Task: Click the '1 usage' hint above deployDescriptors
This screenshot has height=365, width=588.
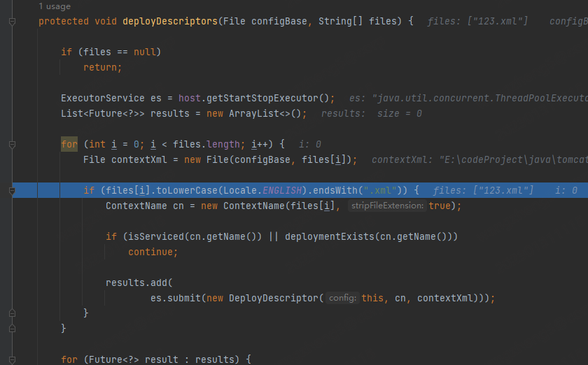Action: 55,6
